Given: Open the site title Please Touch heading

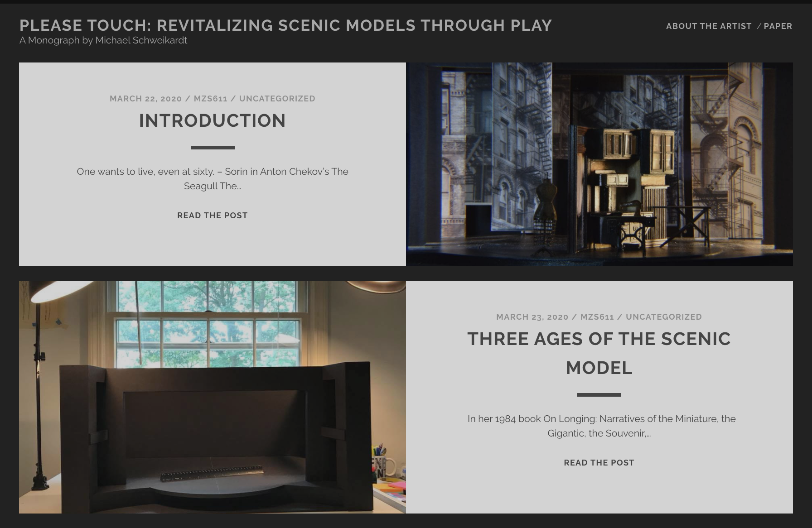Looking at the screenshot, I should point(285,25).
